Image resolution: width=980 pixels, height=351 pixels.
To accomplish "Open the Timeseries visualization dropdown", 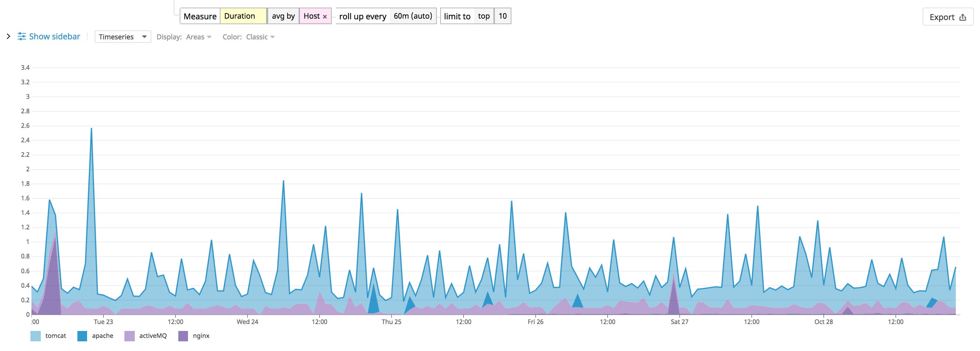I will click(x=122, y=37).
